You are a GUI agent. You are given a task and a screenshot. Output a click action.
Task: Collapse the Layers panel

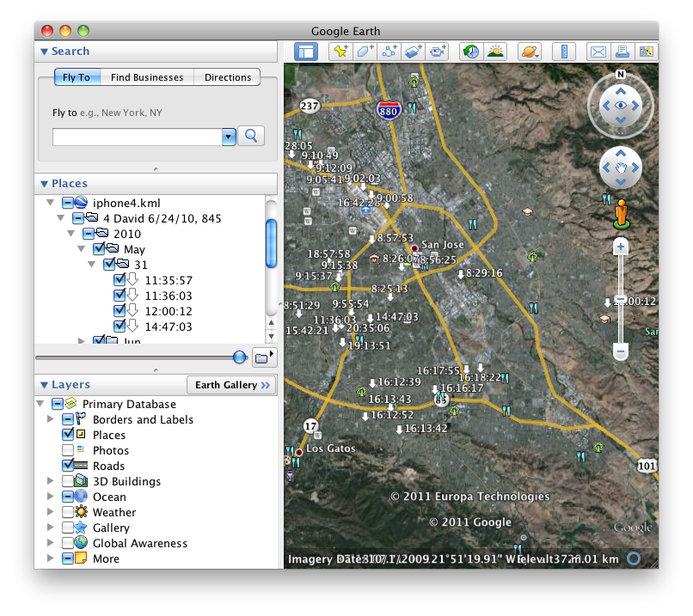click(44, 385)
